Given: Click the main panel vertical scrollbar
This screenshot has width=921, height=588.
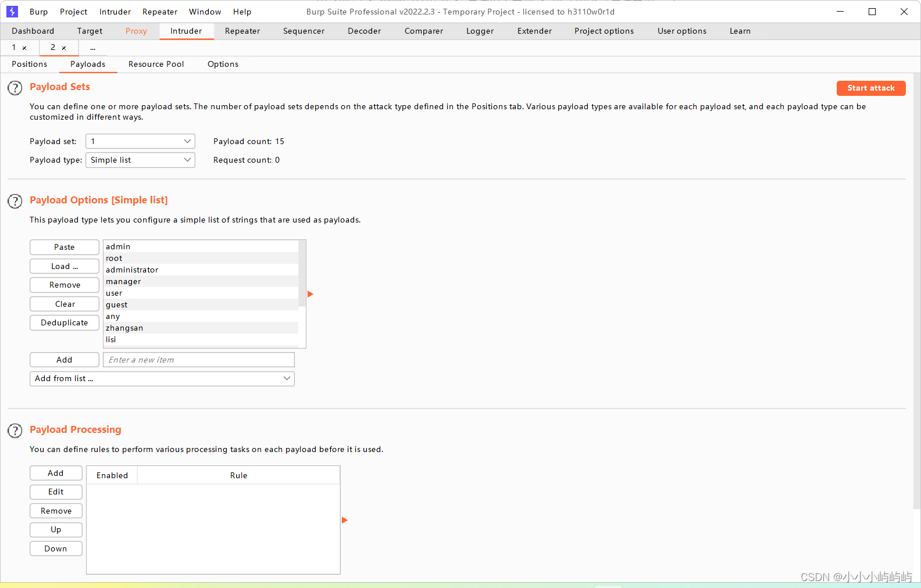Looking at the screenshot, I should [916, 291].
